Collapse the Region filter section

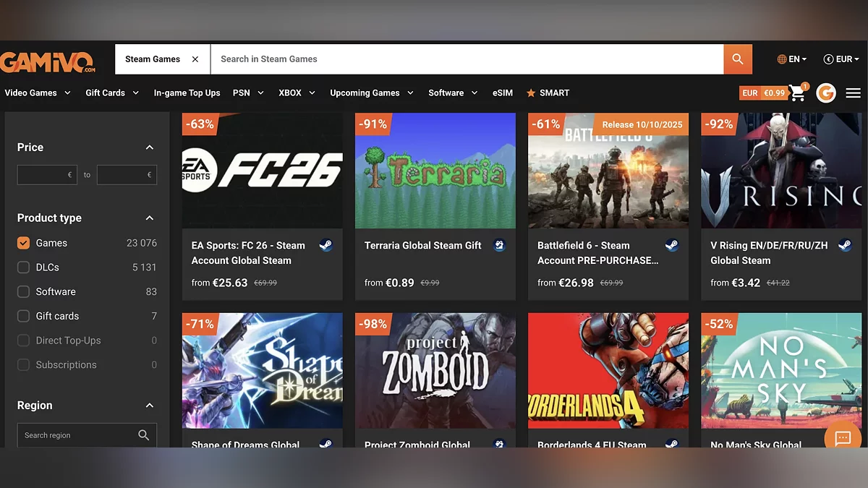tap(150, 406)
